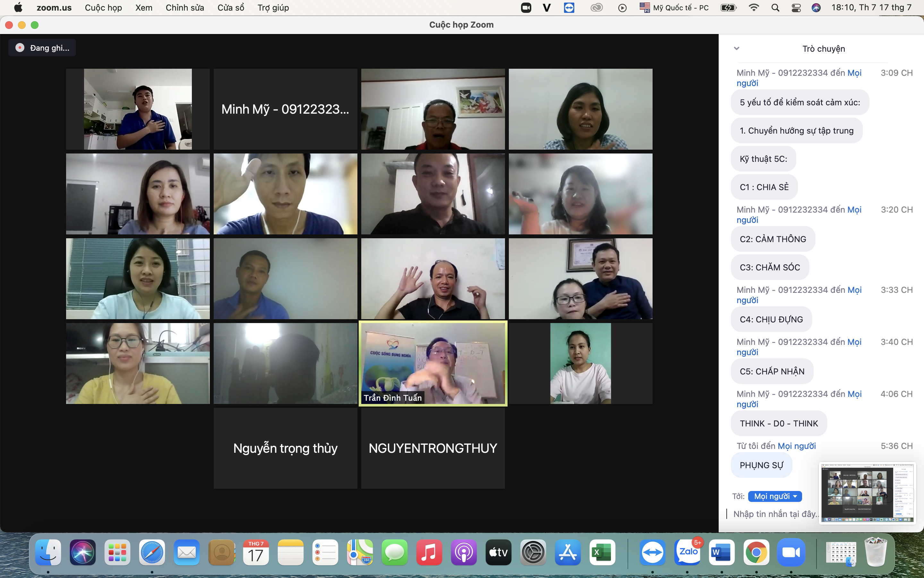Screen dimensions: 924x578
Task: Open the Mỹ Quốc tế - PC input source menu
Action: point(674,8)
